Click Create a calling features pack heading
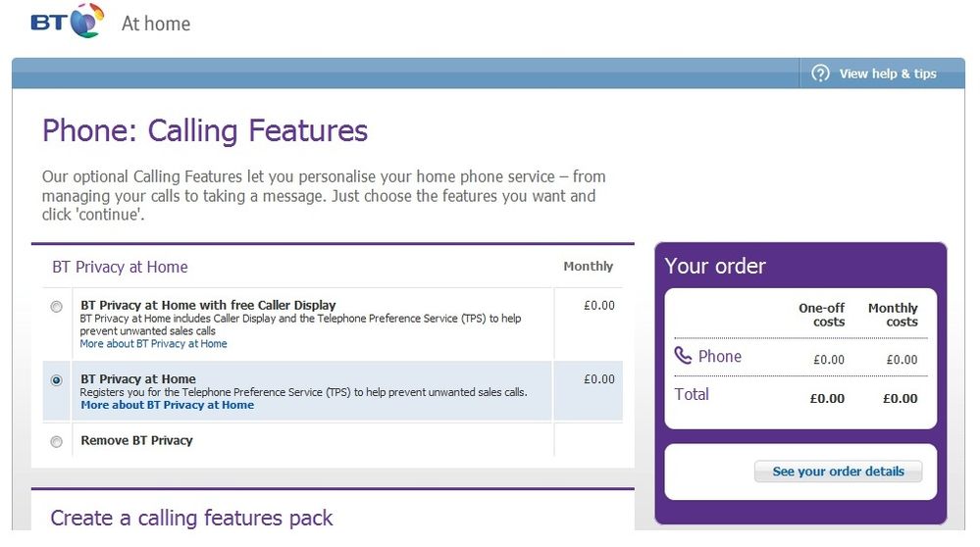Image resolution: width=980 pixels, height=547 pixels. pos(191,518)
